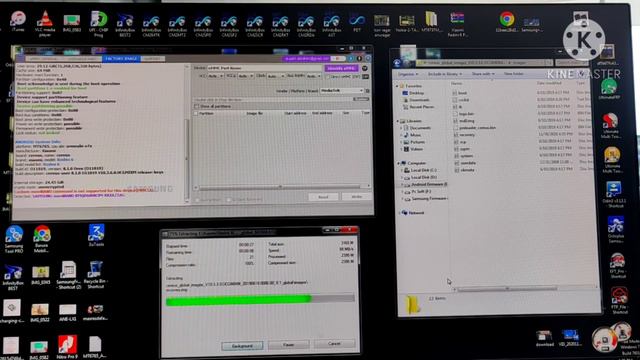Launch InfinityBox CM2MTK desktop shortcut
Image resolution: width=640 pixels, height=360 pixels.
pos(151,26)
